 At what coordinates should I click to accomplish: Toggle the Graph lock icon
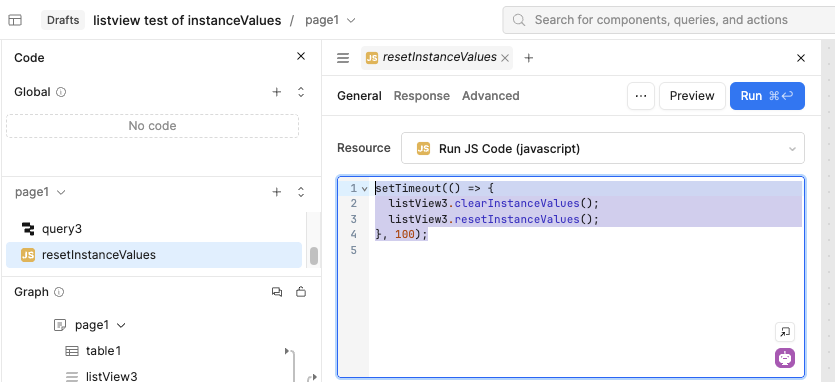tap(301, 292)
